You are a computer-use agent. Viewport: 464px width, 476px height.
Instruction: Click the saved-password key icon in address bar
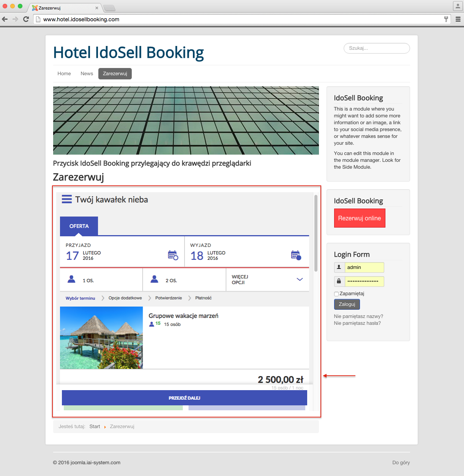[x=446, y=19]
